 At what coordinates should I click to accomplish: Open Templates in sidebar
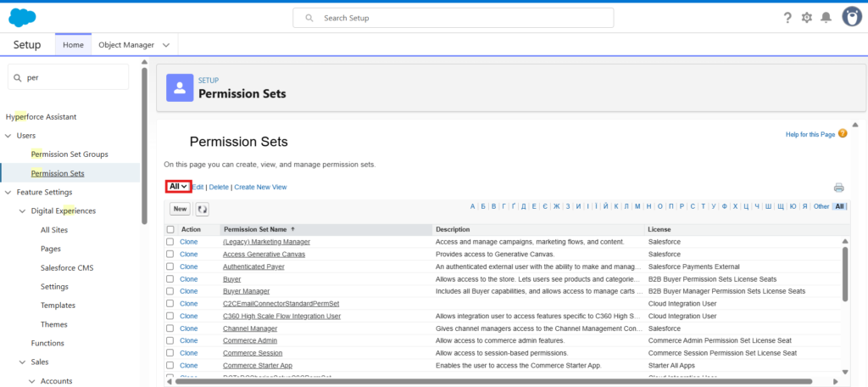click(58, 306)
